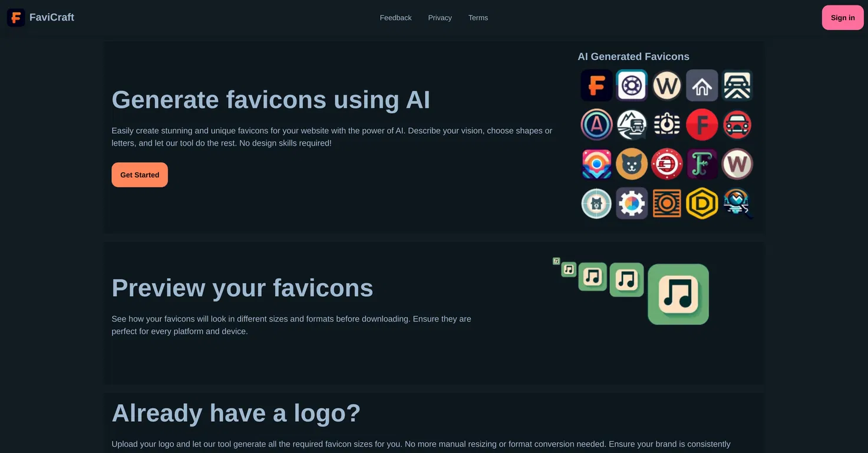This screenshot has height=453, width=868.
Task: Choose the orange striped circle favicon
Action: [x=667, y=203]
